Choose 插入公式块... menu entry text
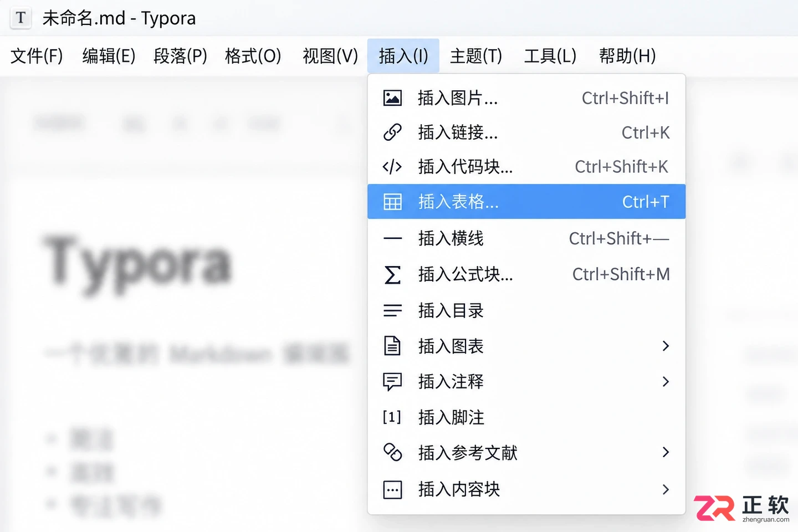The width and height of the screenshot is (798, 532). point(465,274)
